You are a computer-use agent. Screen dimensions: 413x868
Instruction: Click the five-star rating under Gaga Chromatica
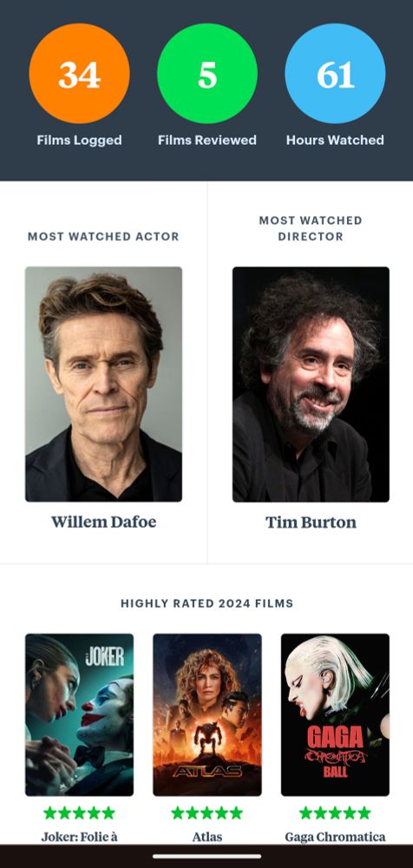(335, 812)
